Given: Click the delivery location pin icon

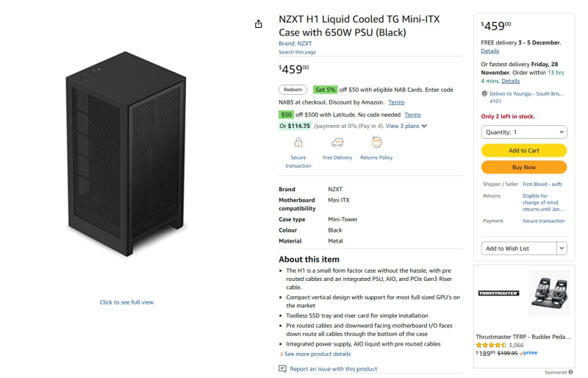Looking at the screenshot, I should coord(484,93).
